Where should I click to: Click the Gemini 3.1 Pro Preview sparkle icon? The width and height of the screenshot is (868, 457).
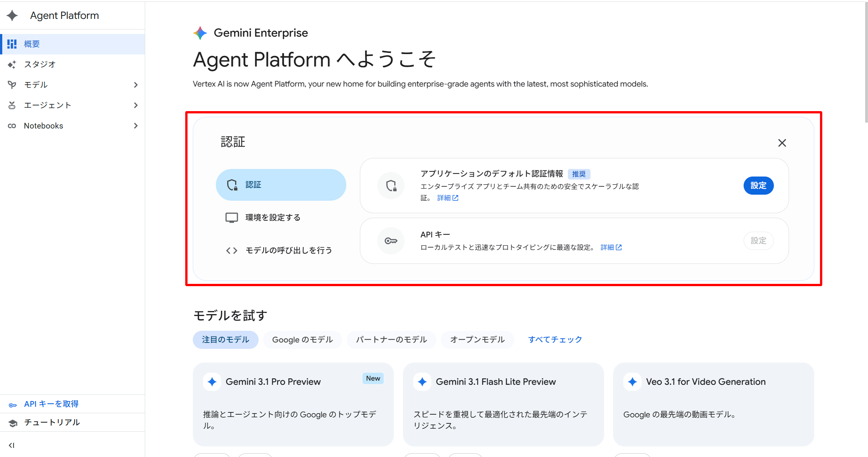point(212,382)
